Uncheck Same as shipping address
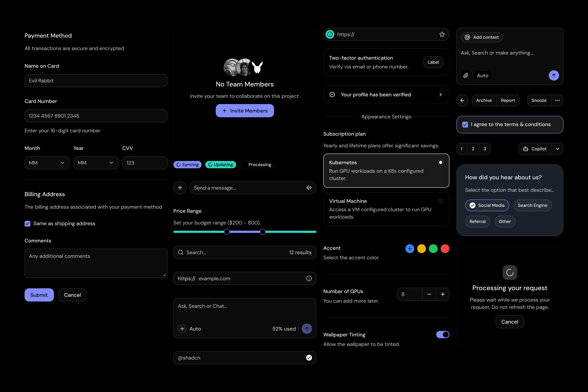This screenshot has width=588, height=392. 27,224
